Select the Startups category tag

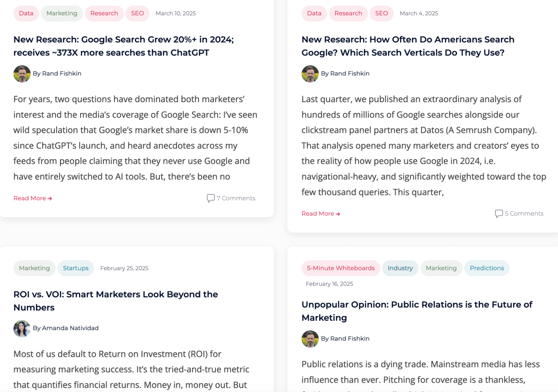coord(76,268)
